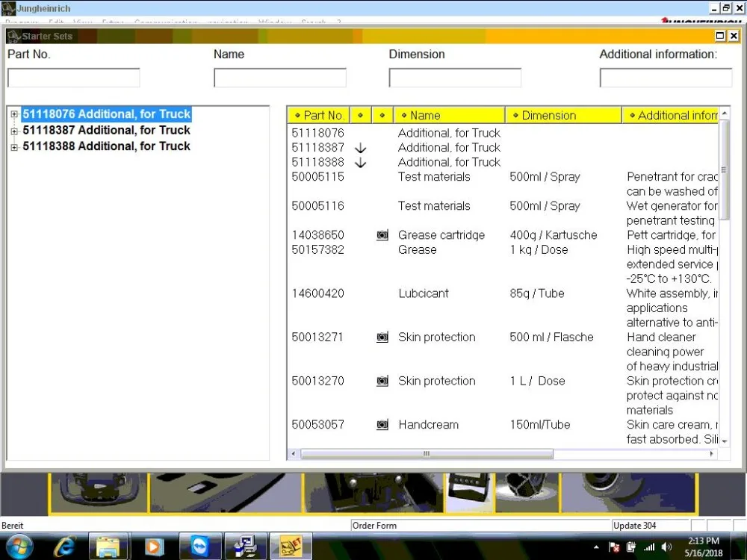Screen dimensions: 747x560
Task: Select part number 50157382 Grease row
Action: tap(317, 249)
